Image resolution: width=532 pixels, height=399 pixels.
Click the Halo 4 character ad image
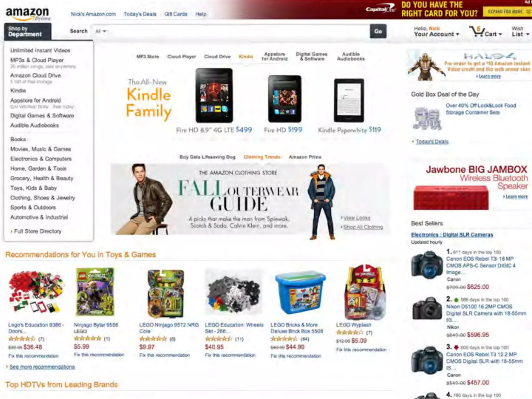[x=425, y=66]
